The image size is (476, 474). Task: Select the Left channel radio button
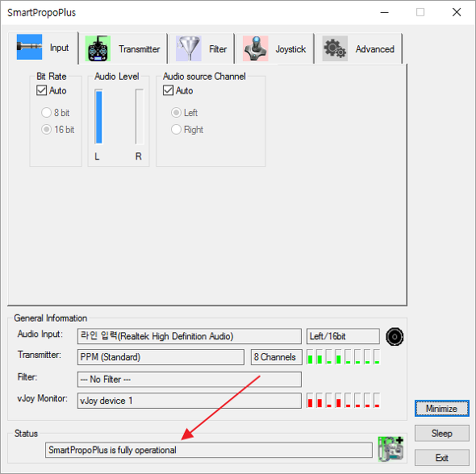coord(176,113)
